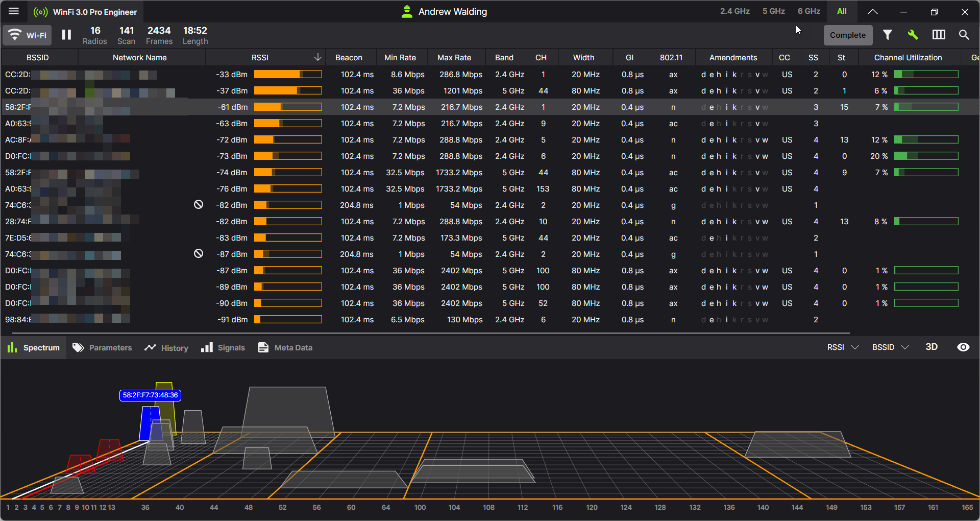The width and height of the screenshot is (980, 521).
Task: Open the hamburger main menu
Action: (x=14, y=11)
